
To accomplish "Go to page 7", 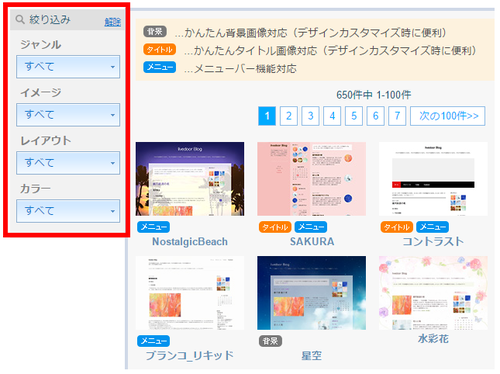I will pos(397,116).
